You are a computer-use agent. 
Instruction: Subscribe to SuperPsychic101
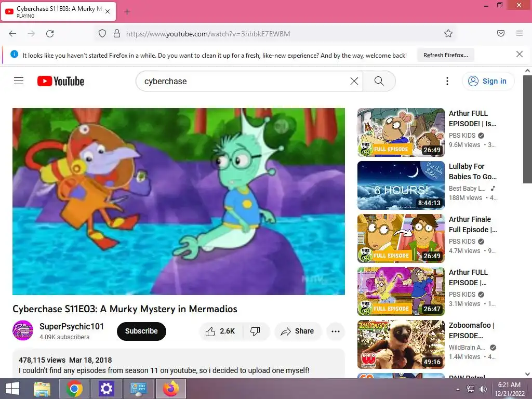point(141,331)
